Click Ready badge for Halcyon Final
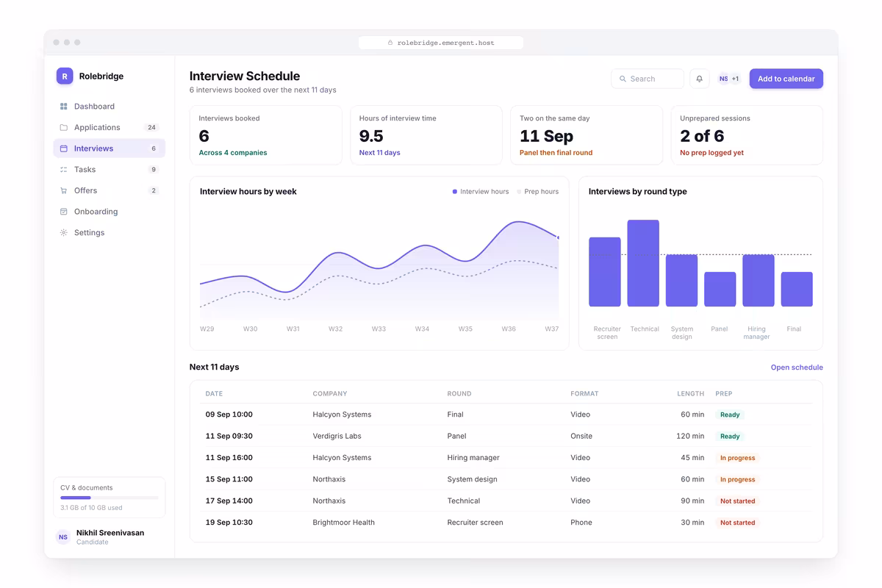The width and height of the screenshot is (882, 588). (730, 415)
